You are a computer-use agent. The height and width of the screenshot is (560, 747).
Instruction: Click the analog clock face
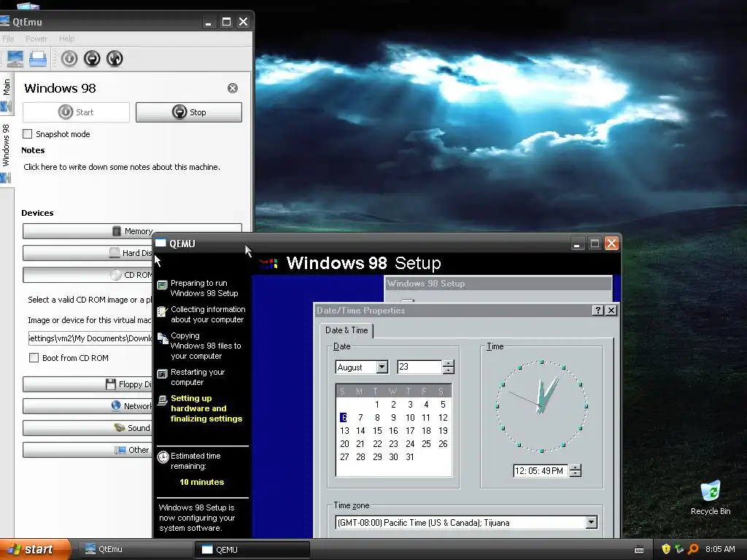(542, 406)
